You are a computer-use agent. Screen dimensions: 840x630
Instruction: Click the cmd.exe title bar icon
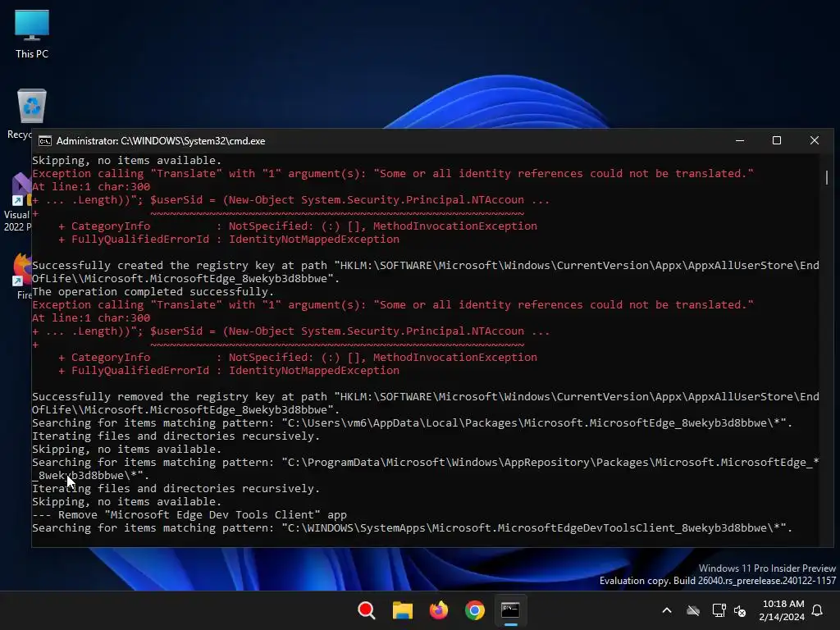point(45,141)
